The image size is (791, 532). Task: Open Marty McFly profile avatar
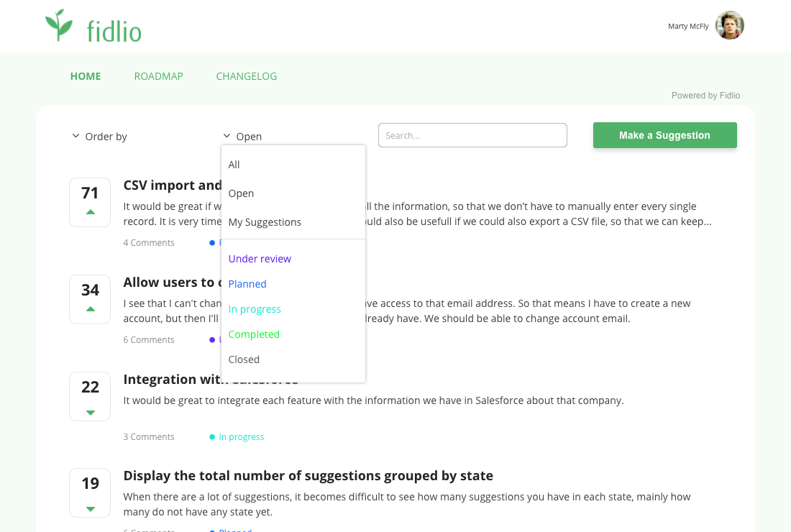(x=729, y=26)
